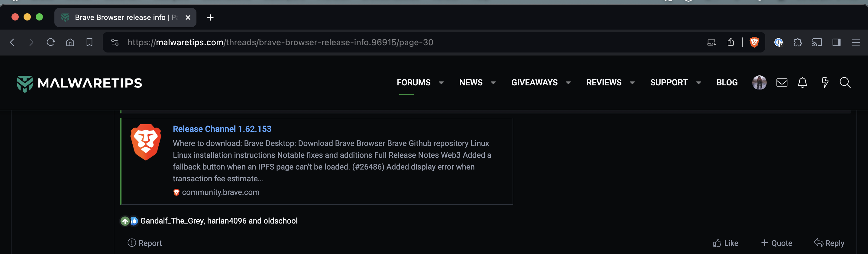Open the site search magnifier
The image size is (868, 254).
click(x=845, y=83)
